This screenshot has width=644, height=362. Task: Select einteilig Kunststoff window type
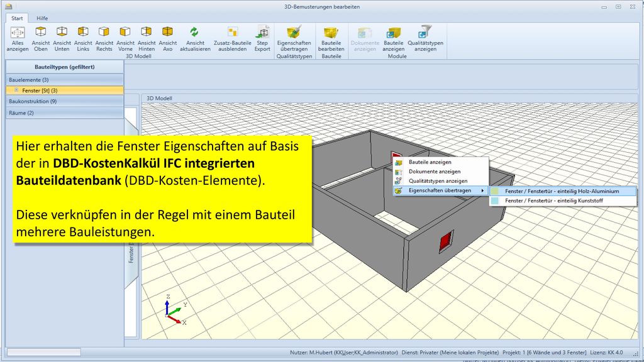click(563, 200)
